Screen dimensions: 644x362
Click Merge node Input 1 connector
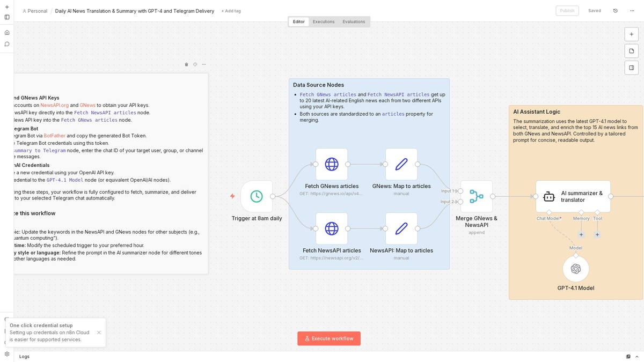(x=460, y=191)
